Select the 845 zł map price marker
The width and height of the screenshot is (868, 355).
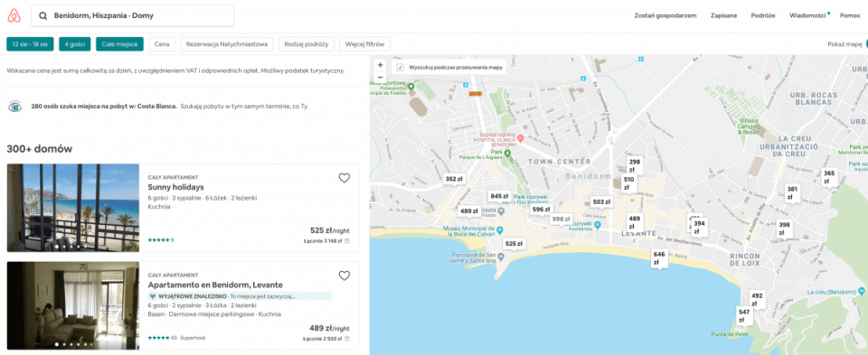click(x=499, y=197)
